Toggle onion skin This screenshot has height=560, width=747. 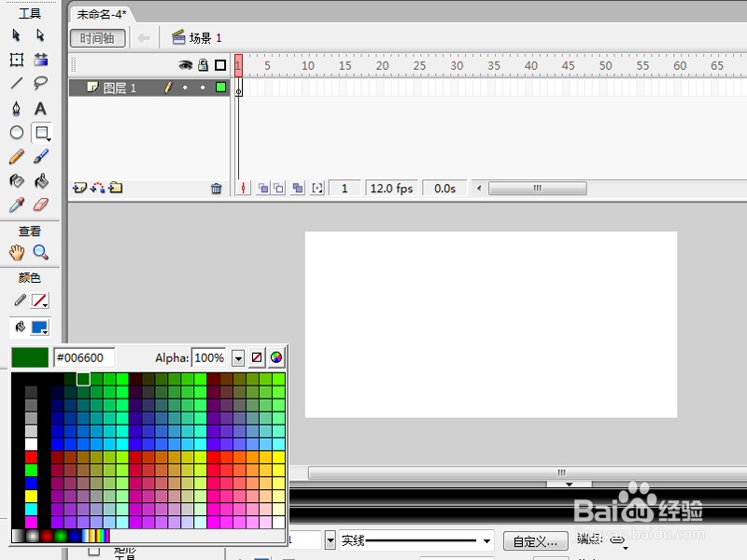point(263,189)
